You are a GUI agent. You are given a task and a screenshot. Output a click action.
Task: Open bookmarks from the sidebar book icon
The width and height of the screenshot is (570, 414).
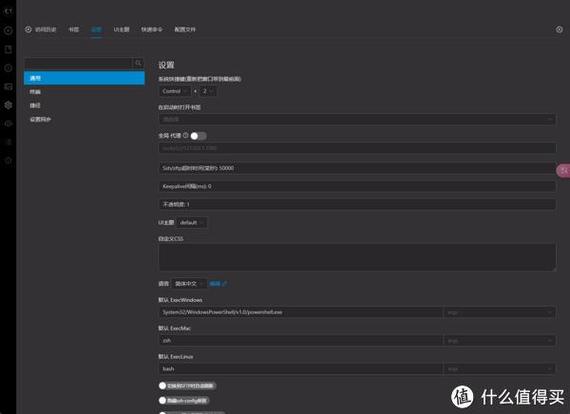8,49
